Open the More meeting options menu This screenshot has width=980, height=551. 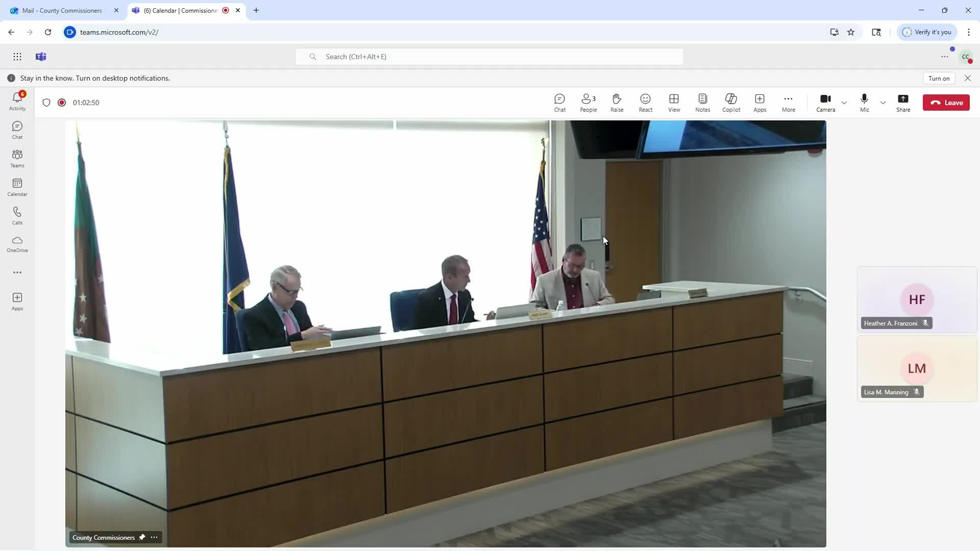tap(788, 102)
